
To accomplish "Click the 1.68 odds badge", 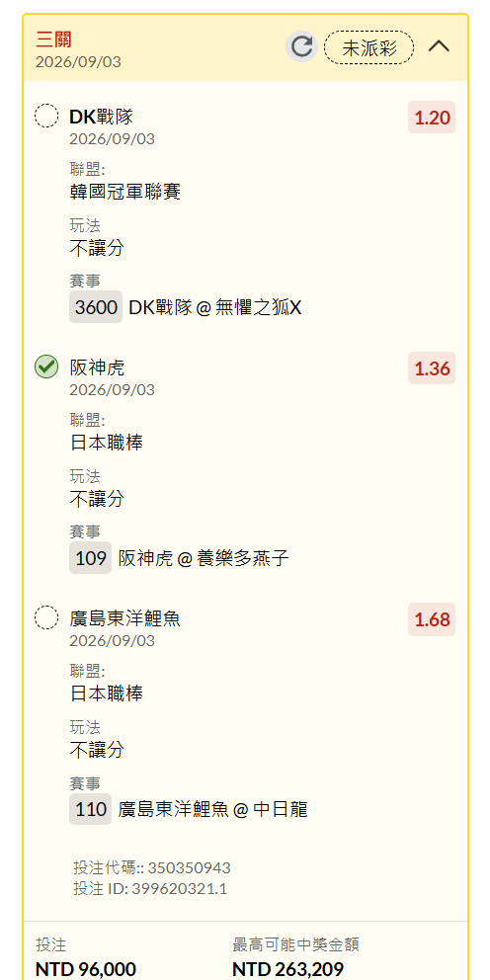I will (x=432, y=619).
